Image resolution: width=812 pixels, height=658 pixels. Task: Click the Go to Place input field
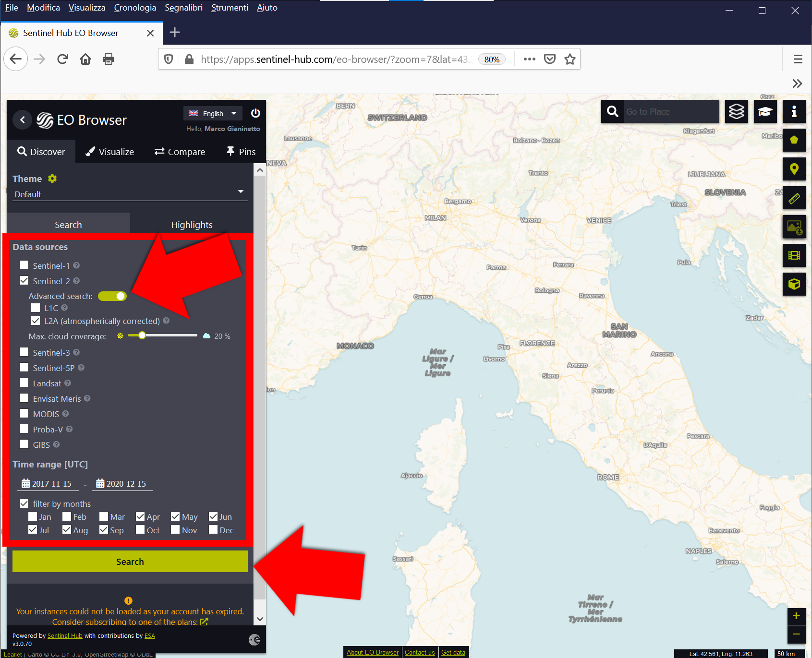pyautogui.click(x=671, y=111)
